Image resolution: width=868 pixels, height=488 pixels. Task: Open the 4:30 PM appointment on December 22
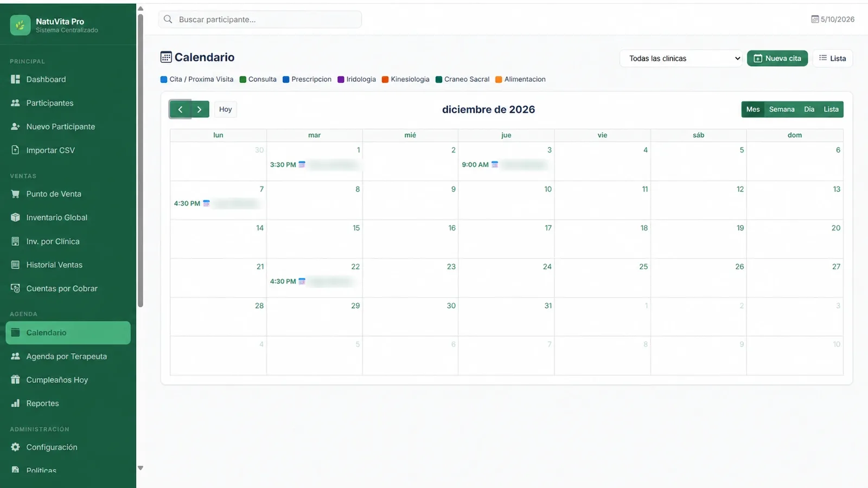[314, 281]
